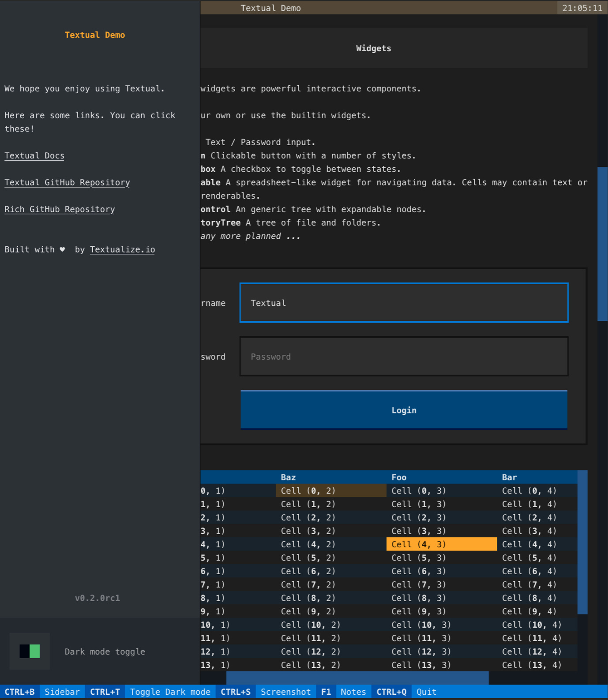Open the Textual Docs link
The width and height of the screenshot is (608, 700).
[34, 156]
